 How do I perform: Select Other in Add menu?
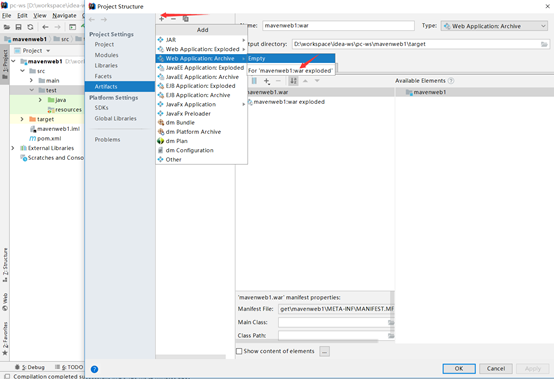point(201,159)
